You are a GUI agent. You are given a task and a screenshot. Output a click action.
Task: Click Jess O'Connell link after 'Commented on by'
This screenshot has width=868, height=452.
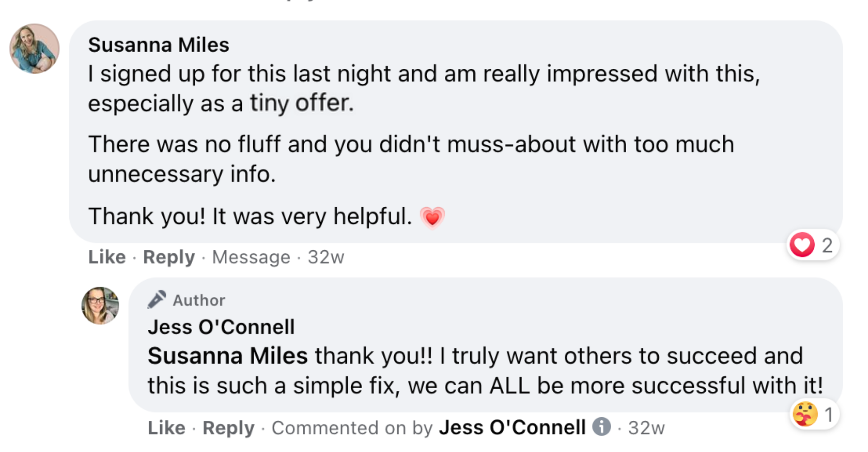coord(512,428)
